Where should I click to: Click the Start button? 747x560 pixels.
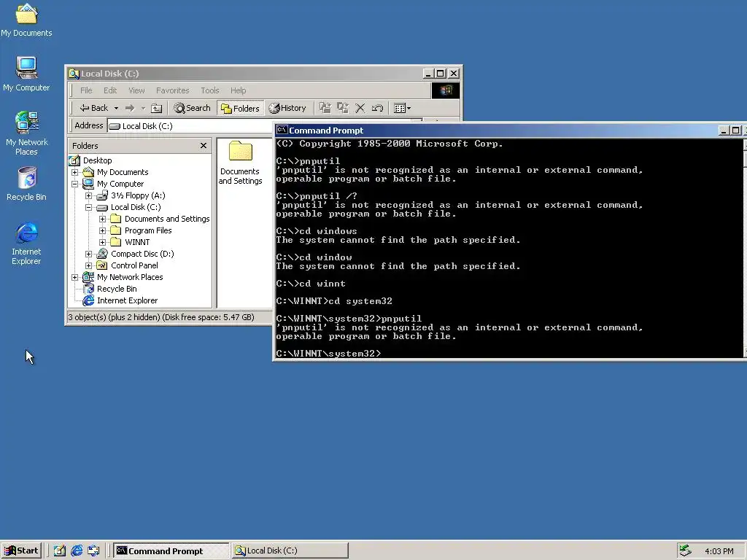[21, 551]
